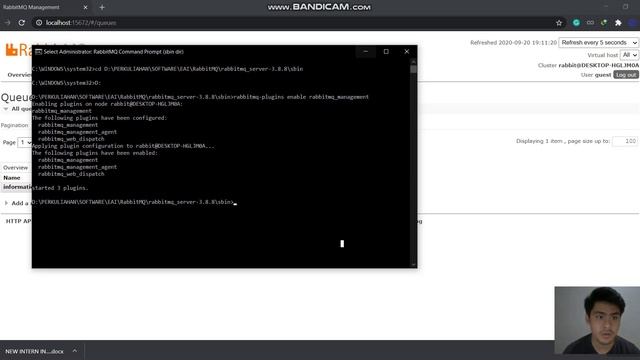
Task: Click the webcam overlay thumbnail
Action: [x=597, y=320]
